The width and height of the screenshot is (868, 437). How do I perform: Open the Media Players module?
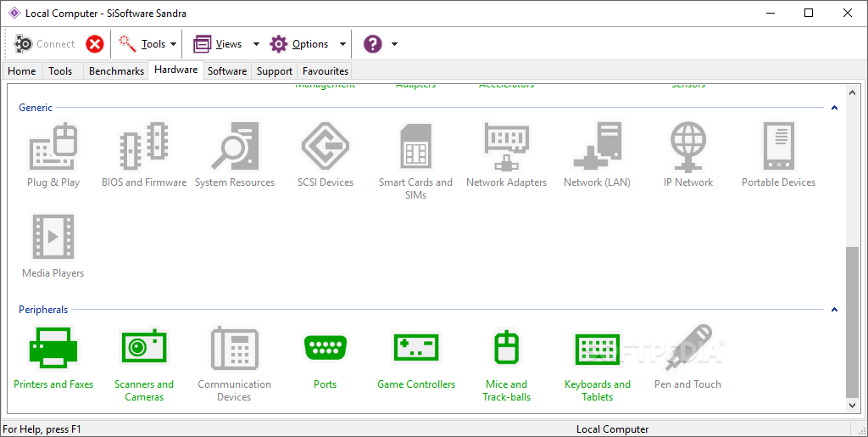(x=53, y=246)
